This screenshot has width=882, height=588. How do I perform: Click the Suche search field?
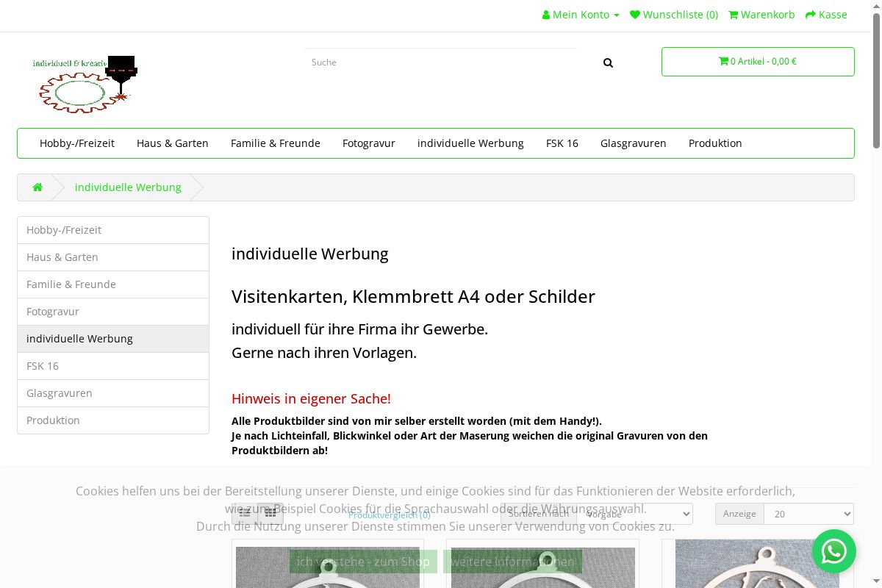point(441,62)
